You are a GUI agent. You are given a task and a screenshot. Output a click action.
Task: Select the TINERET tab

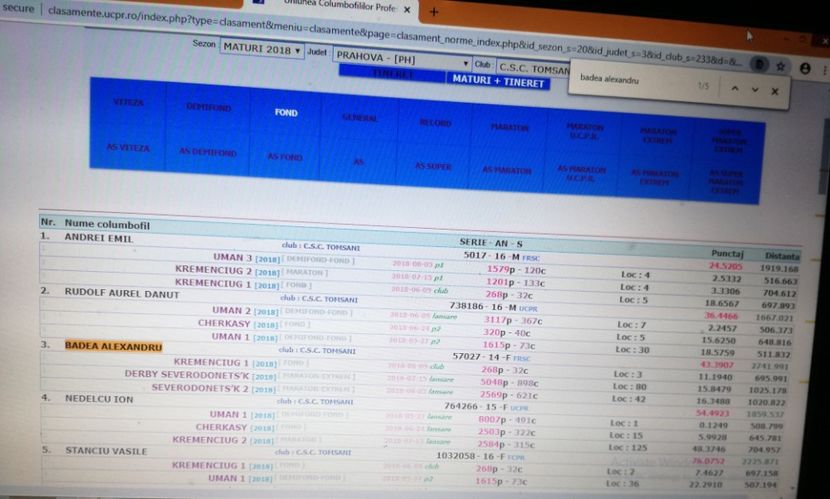390,73
